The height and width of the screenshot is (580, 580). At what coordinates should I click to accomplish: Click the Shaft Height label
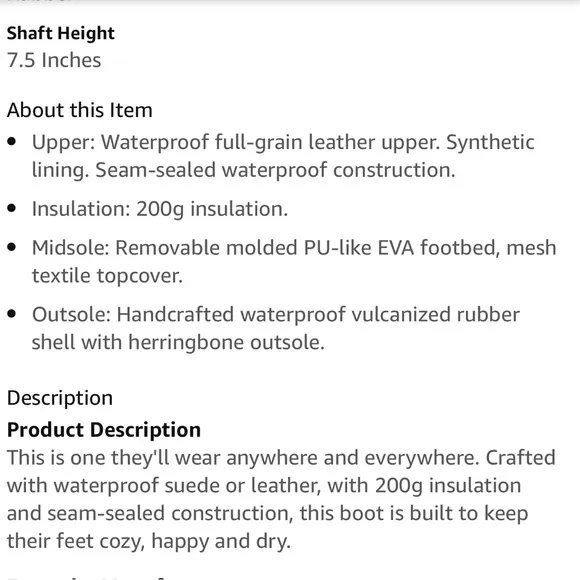pyautogui.click(x=61, y=33)
